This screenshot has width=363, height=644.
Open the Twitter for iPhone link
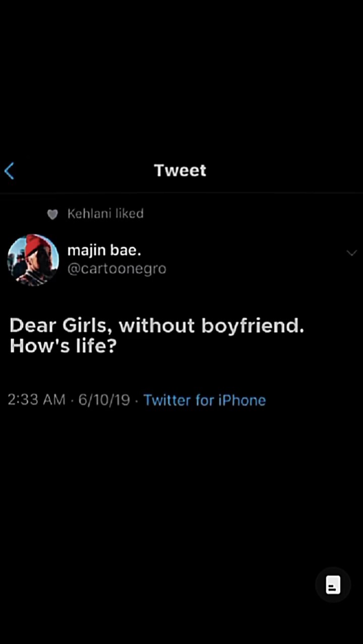coord(204,400)
